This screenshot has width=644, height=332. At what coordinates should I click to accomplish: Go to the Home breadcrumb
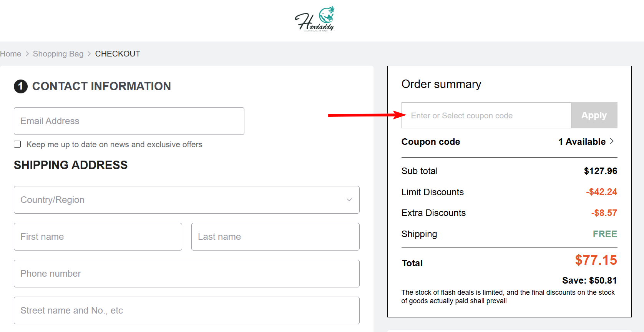[x=11, y=54]
